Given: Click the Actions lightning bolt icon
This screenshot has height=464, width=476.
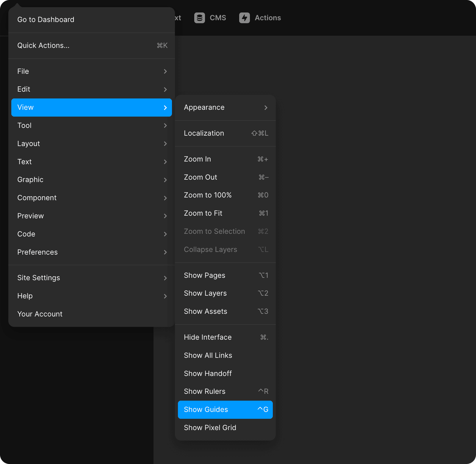Looking at the screenshot, I should (x=244, y=18).
